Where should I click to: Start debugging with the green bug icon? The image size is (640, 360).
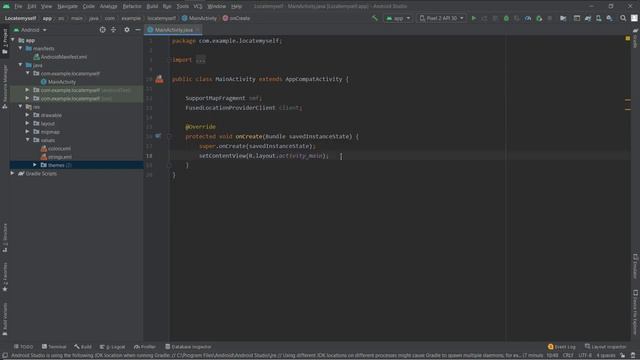click(506, 18)
